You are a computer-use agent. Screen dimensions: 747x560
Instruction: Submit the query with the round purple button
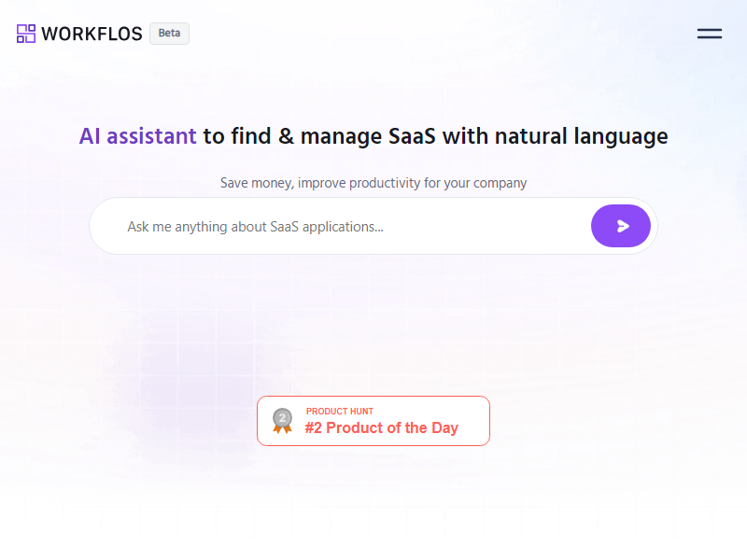(621, 226)
